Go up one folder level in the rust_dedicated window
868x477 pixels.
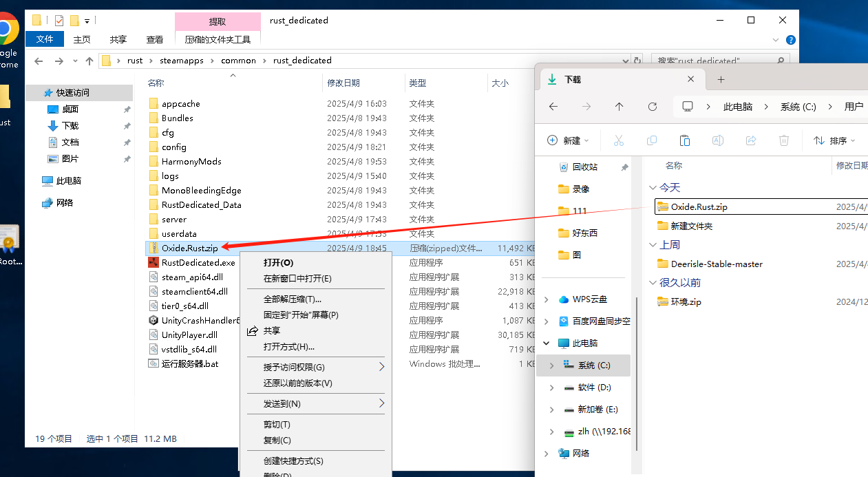89,61
